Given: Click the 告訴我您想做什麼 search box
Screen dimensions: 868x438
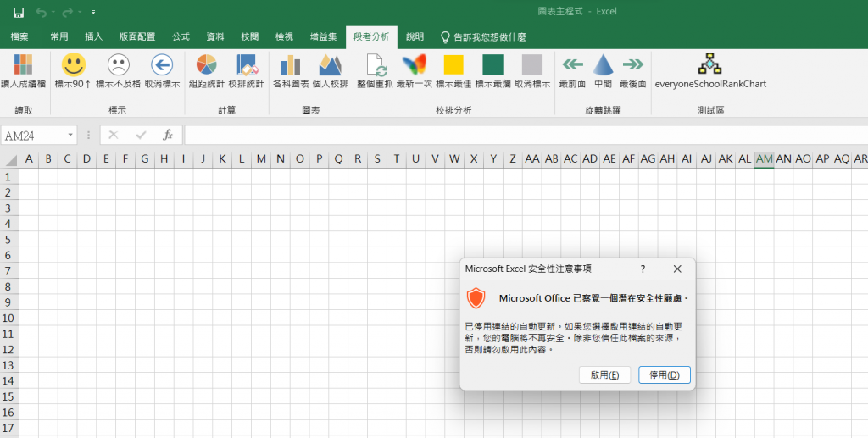Looking at the screenshot, I should coord(483,37).
